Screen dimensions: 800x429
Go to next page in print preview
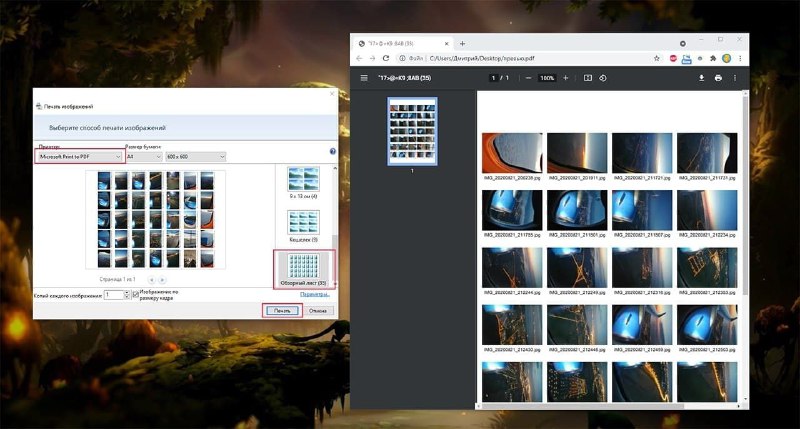pos(162,280)
